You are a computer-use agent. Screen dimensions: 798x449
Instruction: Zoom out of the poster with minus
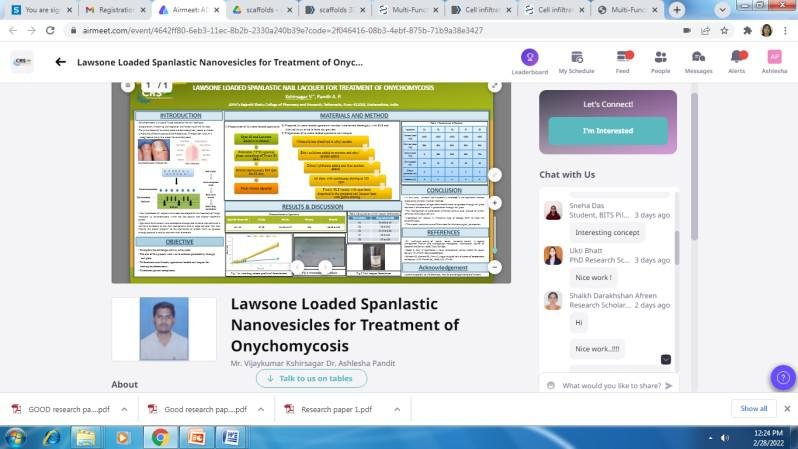pos(494,267)
